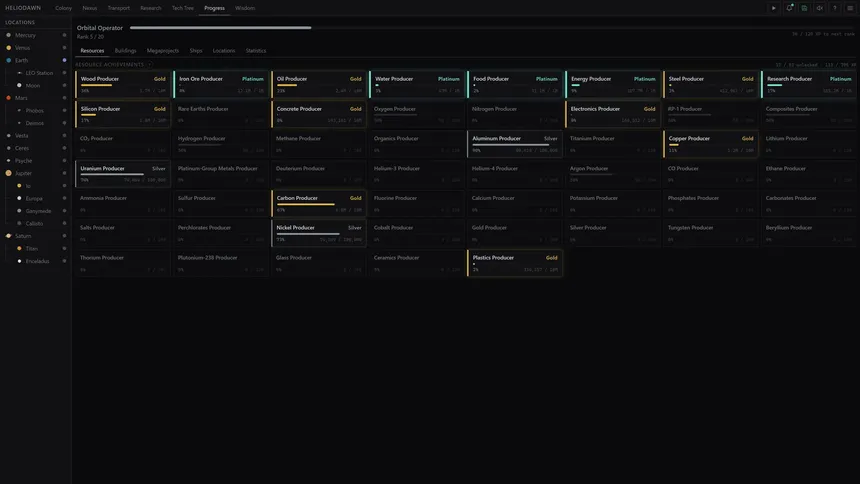860x484 pixels.
Task: Open the Wisdom menu
Action: click(245, 8)
